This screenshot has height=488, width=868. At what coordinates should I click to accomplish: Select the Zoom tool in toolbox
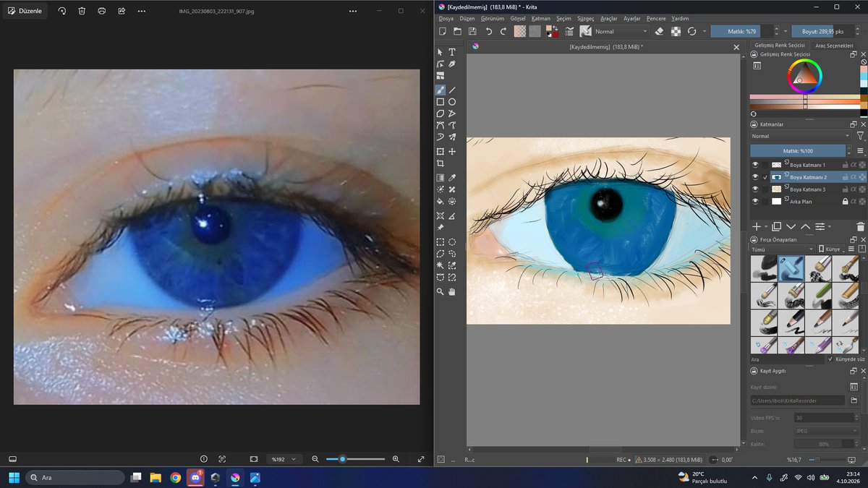pyautogui.click(x=440, y=292)
